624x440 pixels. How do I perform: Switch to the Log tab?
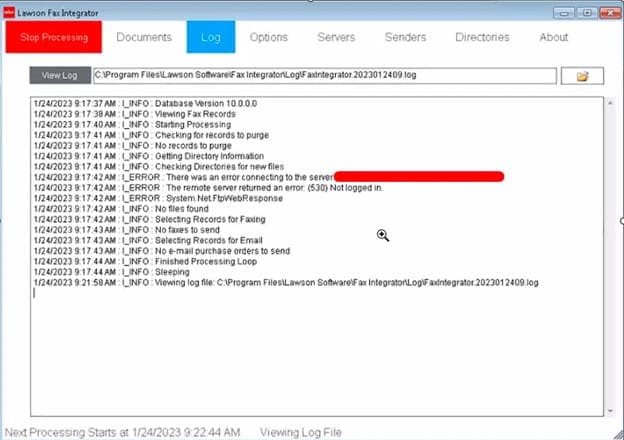pos(211,37)
